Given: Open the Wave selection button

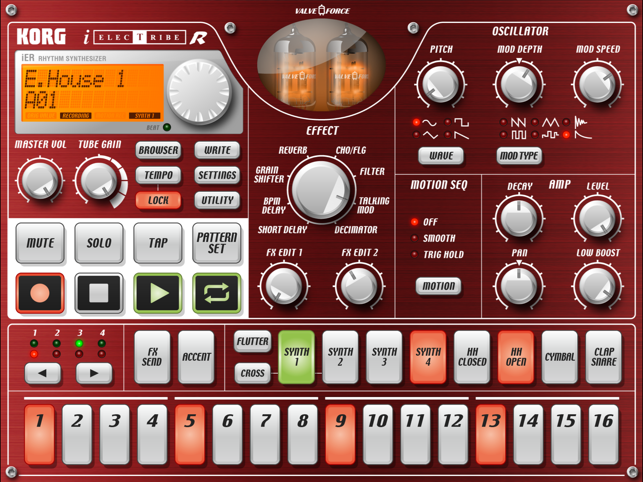Looking at the screenshot, I should click(440, 156).
